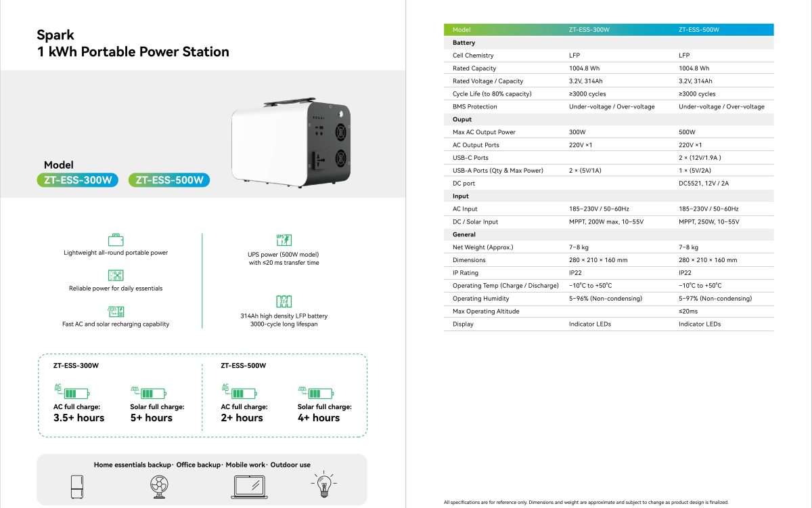Click the reliable power for daily essentials icon
The width and height of the screenshot is (812, 508).
pyautogui.click(x=116, y=276)
